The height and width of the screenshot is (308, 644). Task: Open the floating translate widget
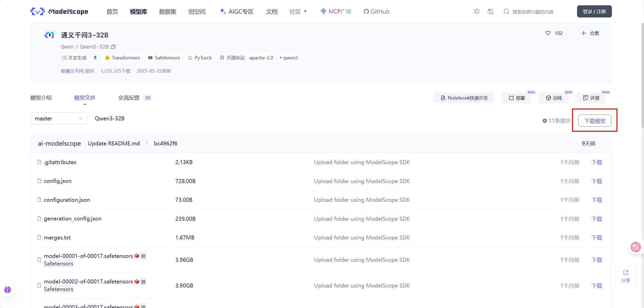tap(636, 247)
